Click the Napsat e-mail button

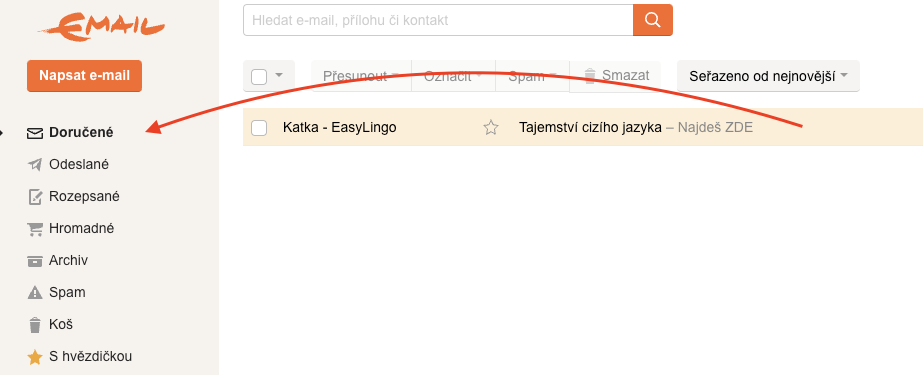point(84,76)
